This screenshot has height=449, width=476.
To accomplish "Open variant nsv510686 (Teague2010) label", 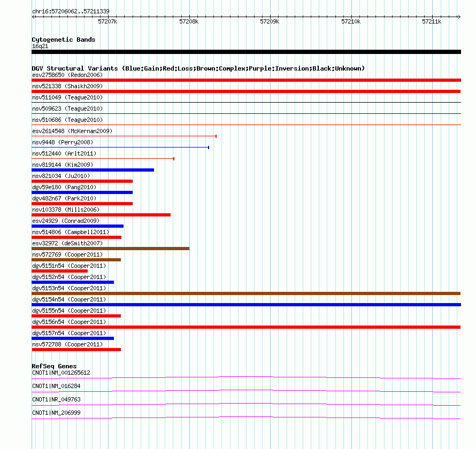I will pos(67,120).
